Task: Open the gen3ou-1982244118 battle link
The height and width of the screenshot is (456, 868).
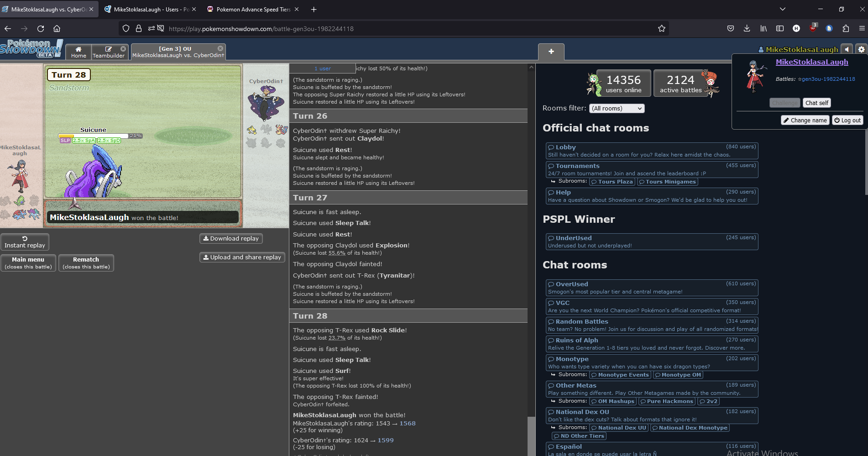Action: pyautogui.click(x=828, y=79)
